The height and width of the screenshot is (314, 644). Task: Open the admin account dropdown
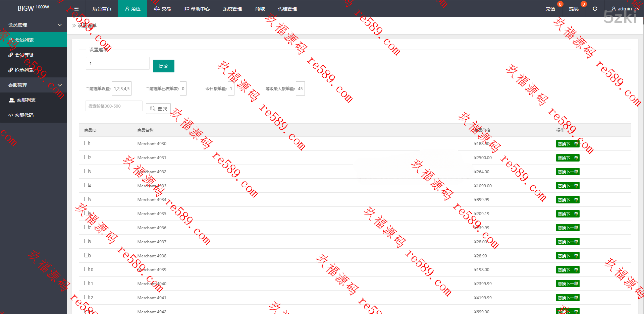(624, 9)
